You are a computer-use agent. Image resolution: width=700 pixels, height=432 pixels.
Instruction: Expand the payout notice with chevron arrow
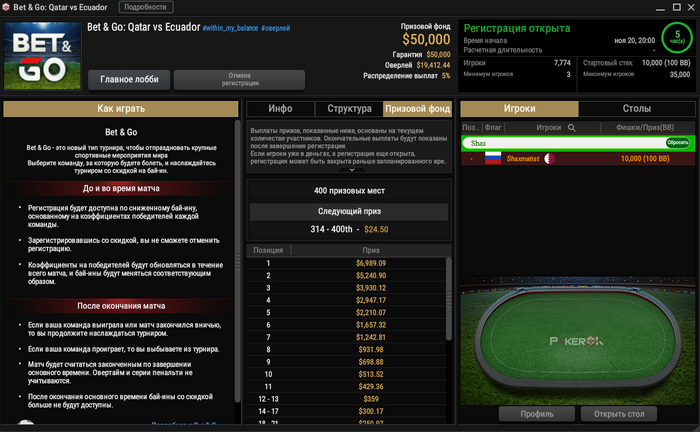(352, 170)
